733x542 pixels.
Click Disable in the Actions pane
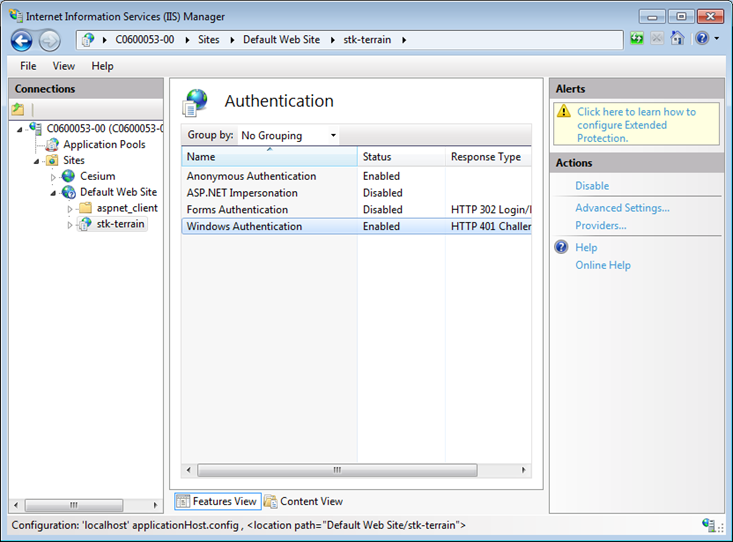point(592,186)
